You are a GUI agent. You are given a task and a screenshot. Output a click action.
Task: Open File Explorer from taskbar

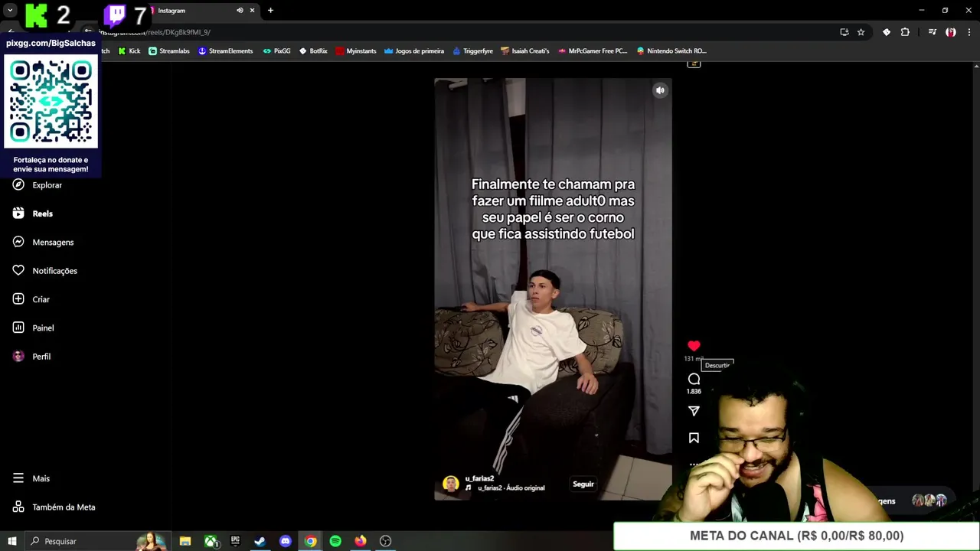185,541
